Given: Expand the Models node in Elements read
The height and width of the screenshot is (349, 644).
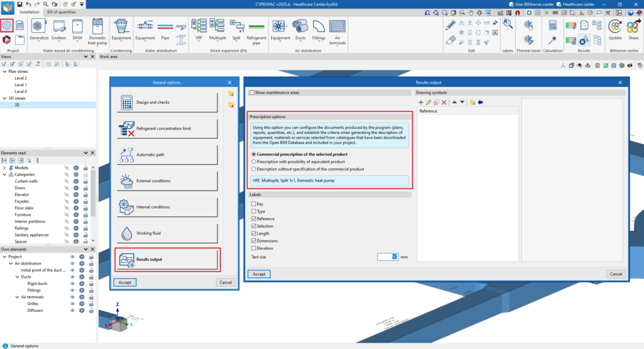Looking at the screenshot, I should 4,168.
